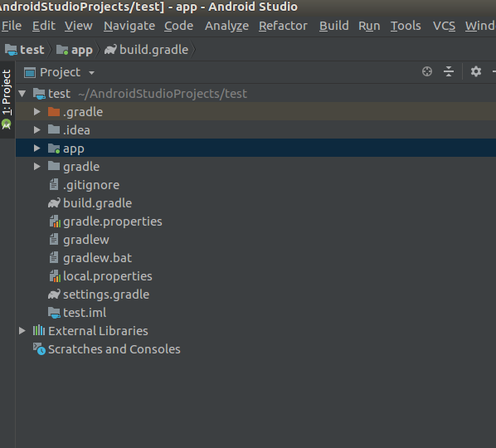Select the .idea folder name

coord(76,130)
